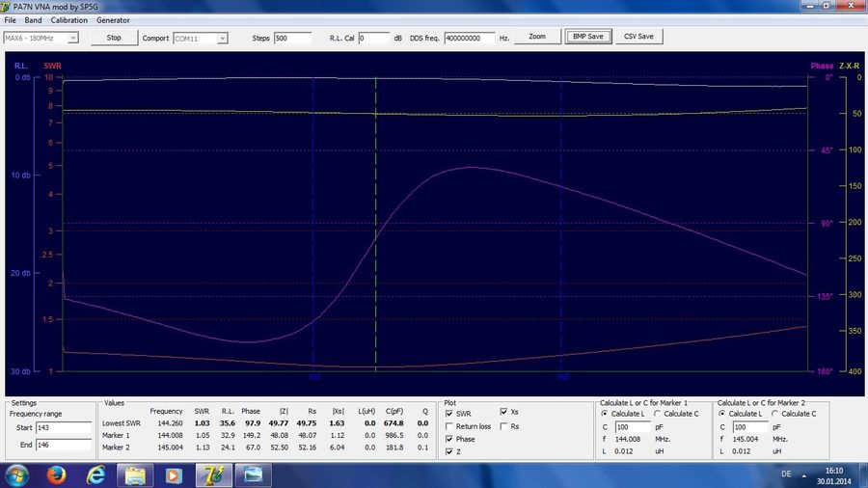The height and width of the screenshot is (488, 868).
Task: Open the Generator menu
Action: [113, 20]
